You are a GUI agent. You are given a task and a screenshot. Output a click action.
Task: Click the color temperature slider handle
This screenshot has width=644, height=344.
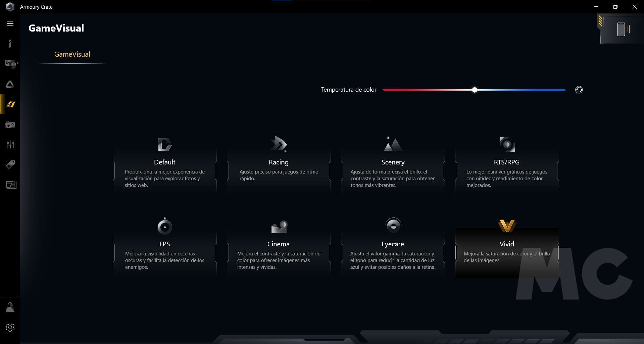click(474, 90)
